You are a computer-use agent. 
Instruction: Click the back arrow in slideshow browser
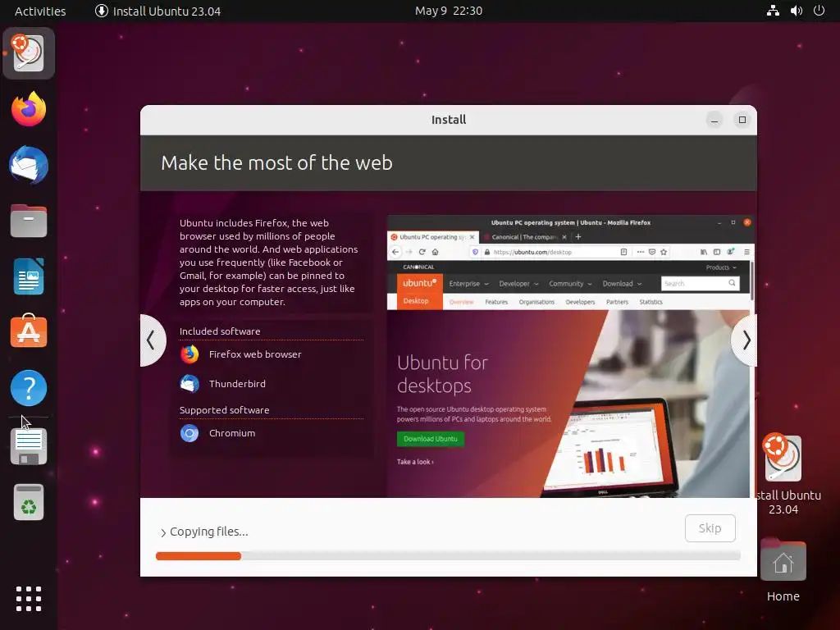[x=395, y=252]
